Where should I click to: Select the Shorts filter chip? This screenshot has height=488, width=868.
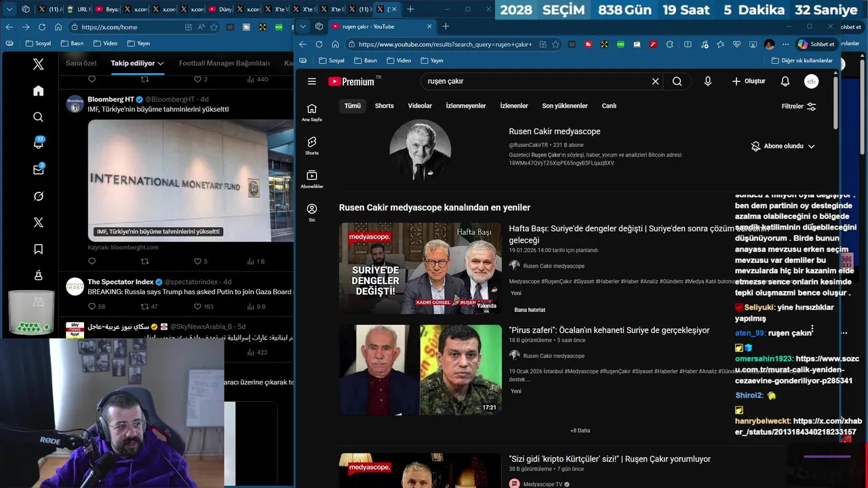pos(384,106)
